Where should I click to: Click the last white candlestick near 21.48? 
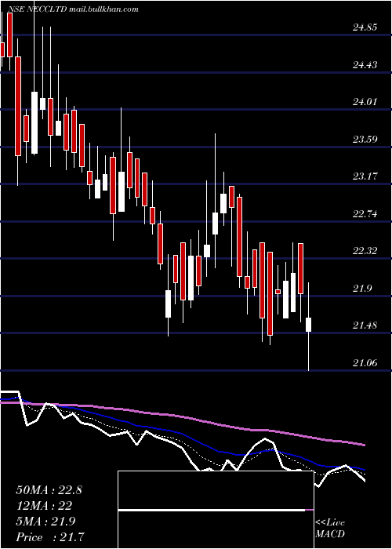tap(308, 325)
